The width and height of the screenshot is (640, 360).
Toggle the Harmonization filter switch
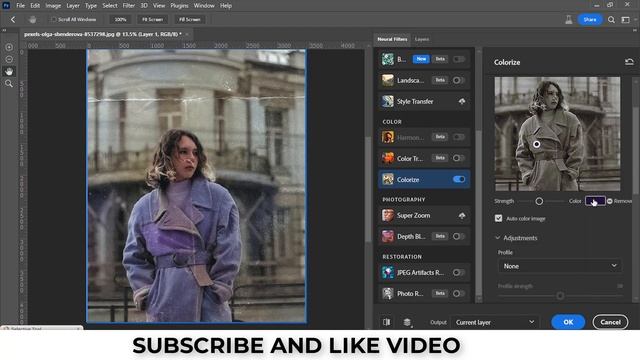459,137
